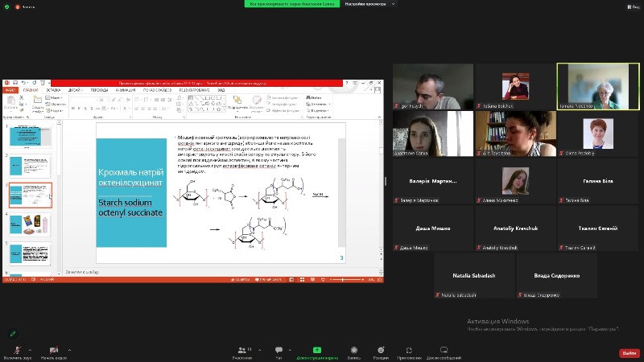Expand participants options arrow
This screenshot has height=362, width=644.
259,350
